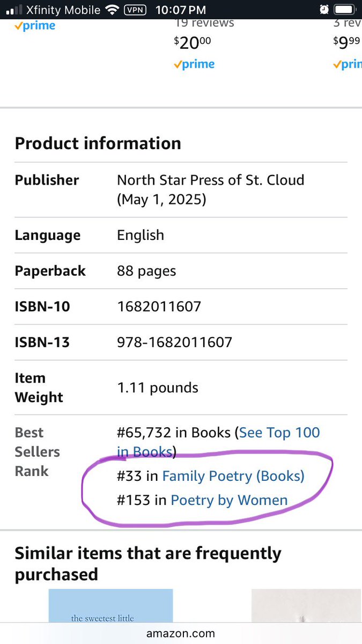
Task: Tap the amazon.com address bar
Action: [181, 634]
